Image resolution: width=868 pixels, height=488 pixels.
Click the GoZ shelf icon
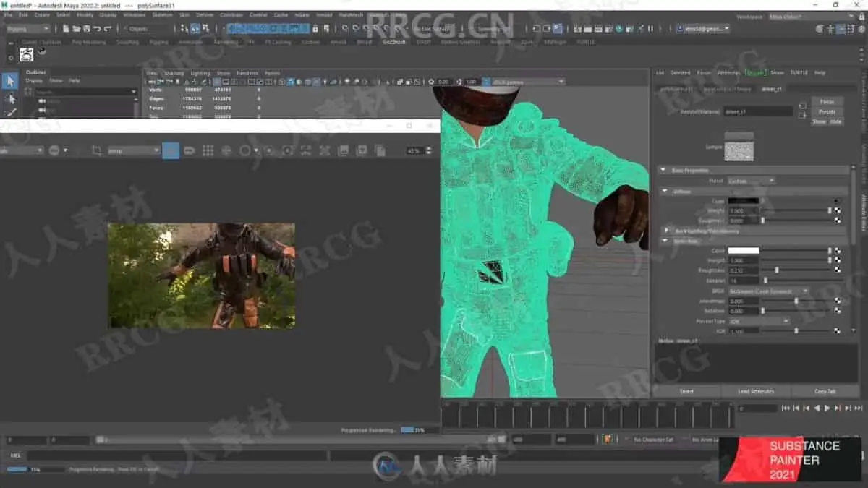point(26,54)
